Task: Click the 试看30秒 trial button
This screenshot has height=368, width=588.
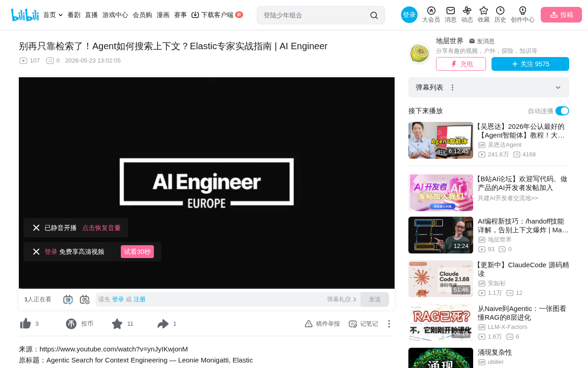Action: (137, 252)
